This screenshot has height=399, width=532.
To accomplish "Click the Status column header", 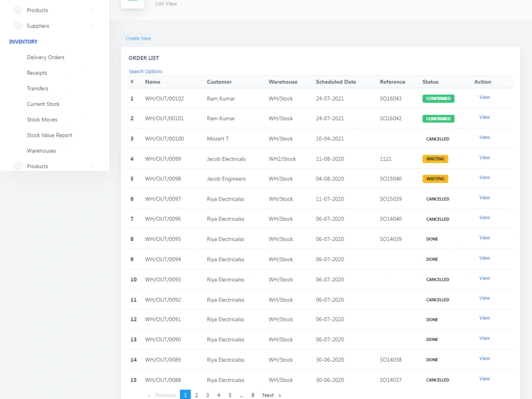I will point(430,82).
